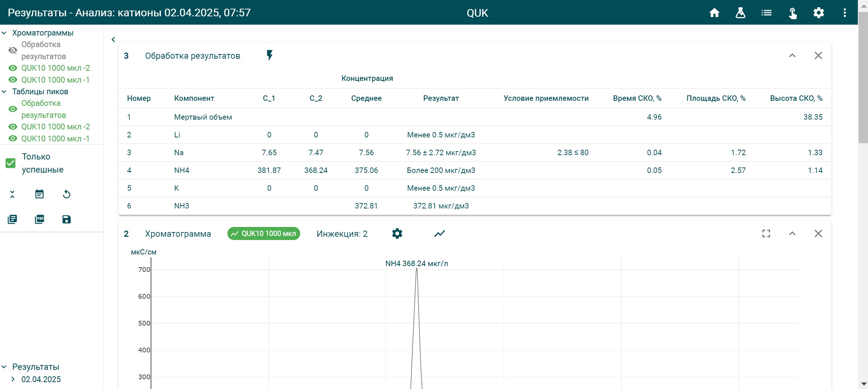Open the three-dot overflow menu

[844, 13]
